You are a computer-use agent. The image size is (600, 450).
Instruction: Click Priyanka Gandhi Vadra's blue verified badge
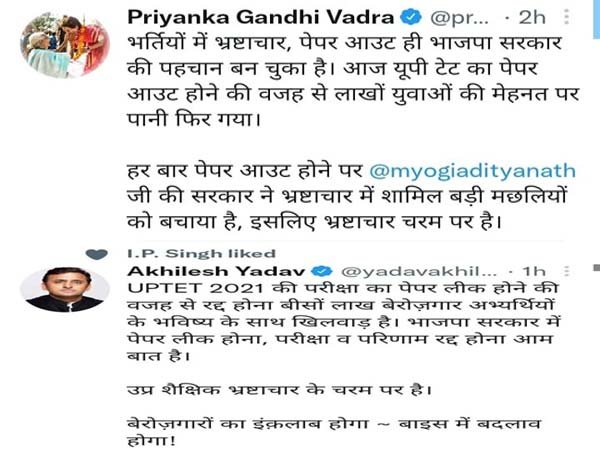(411, 18)
